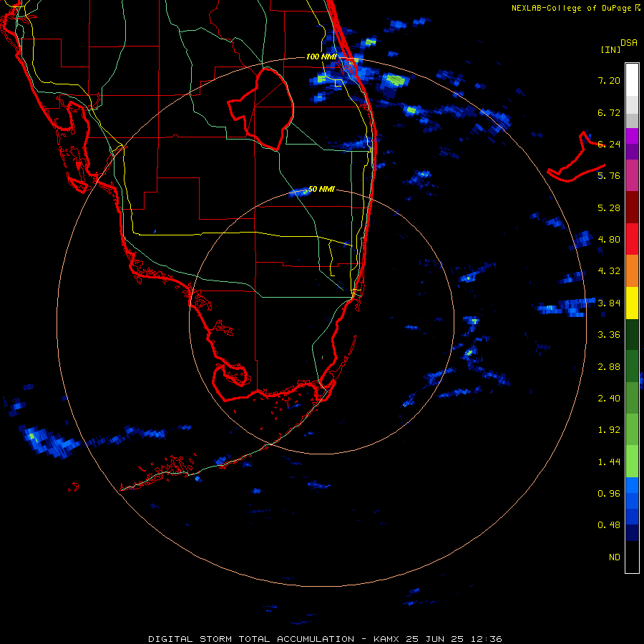
Task: Click the white swatch at 7.20 in legend
Action: click(632, 80)
